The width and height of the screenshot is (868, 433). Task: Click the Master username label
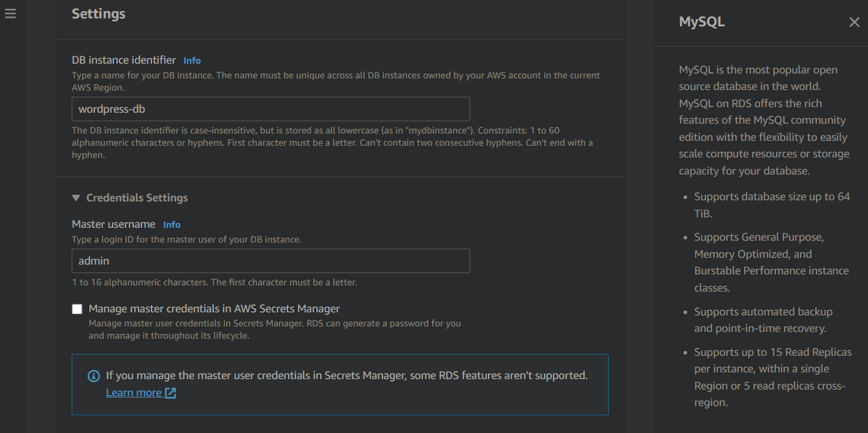coord(113,224)
